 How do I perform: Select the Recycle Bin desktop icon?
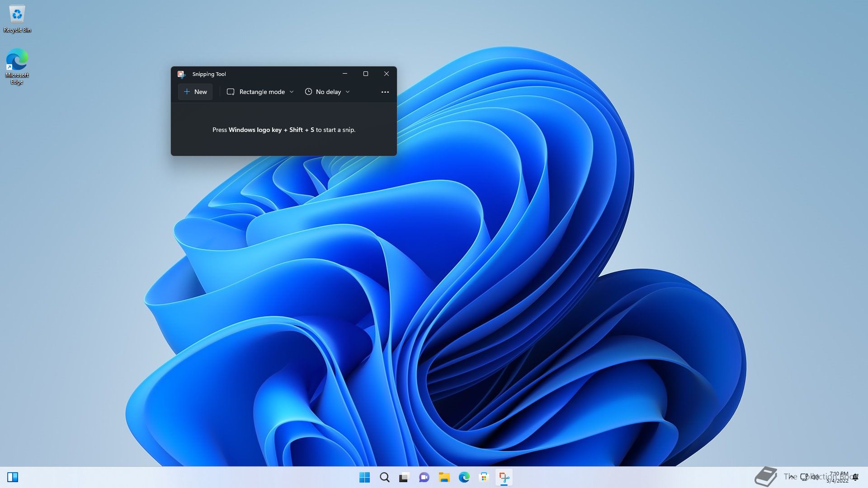pyautogui.click(x=17, y=19)
